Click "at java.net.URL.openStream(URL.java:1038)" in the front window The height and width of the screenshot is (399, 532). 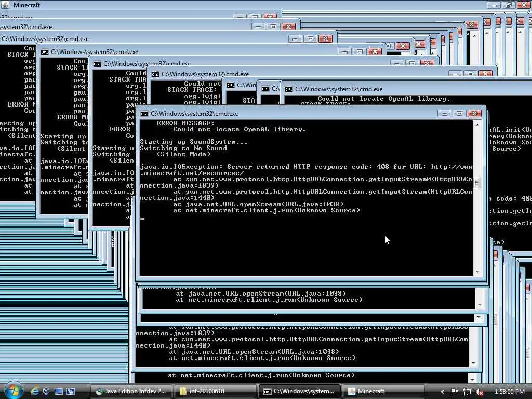[x=258, y=204]
